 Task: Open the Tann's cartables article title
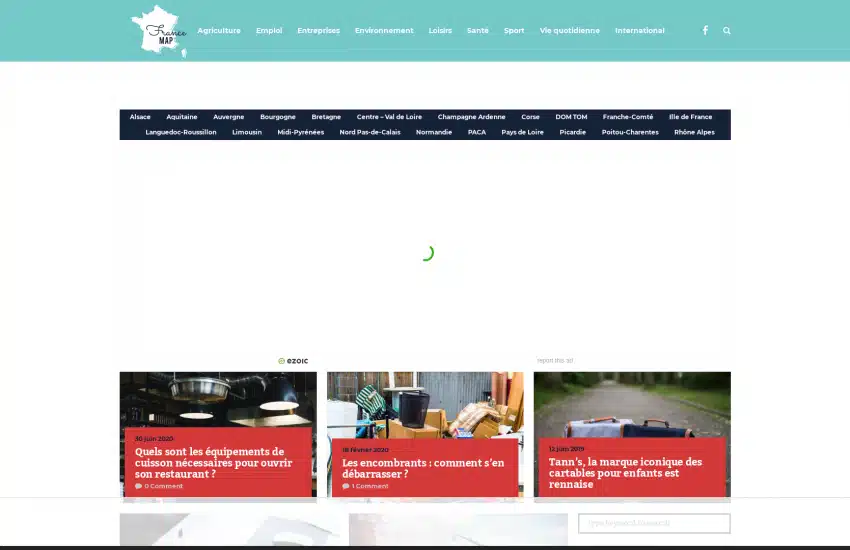click(625, 473)
